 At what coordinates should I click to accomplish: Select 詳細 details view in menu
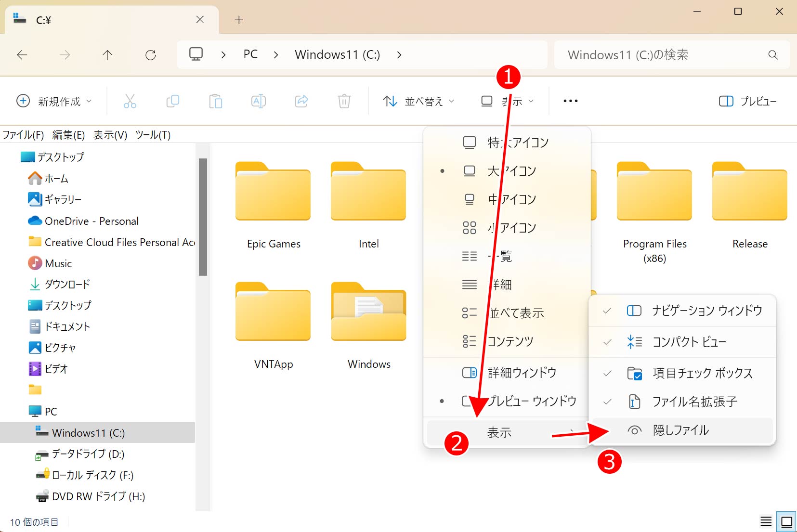pyautogui.click(x=502, y=285)
